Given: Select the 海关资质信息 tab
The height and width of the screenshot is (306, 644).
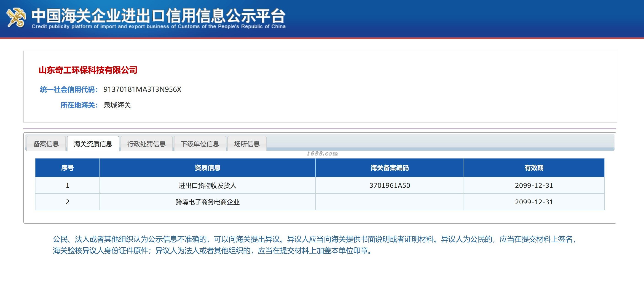Looking at the screenshot, I should [x=93, y=144].
